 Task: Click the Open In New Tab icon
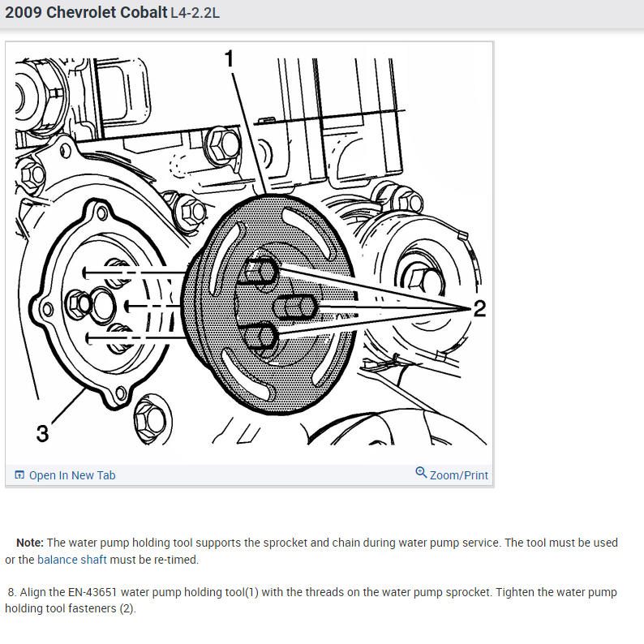coord(19,474)
